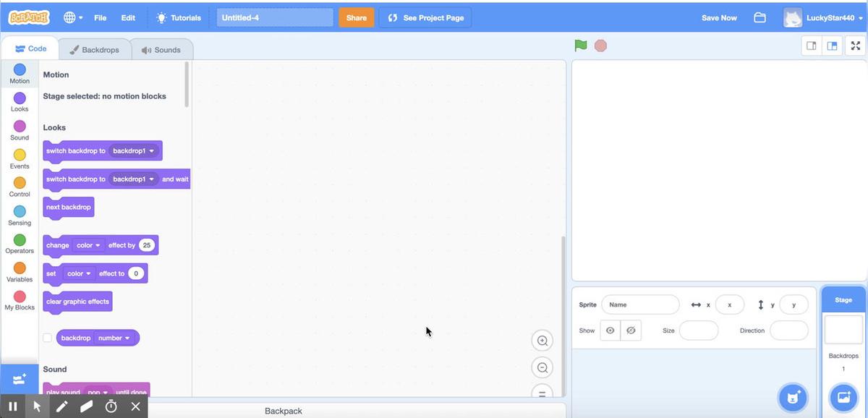868x418 pixels.
Task: Select the recorder eraser tool
Action: tap(86, 406)
